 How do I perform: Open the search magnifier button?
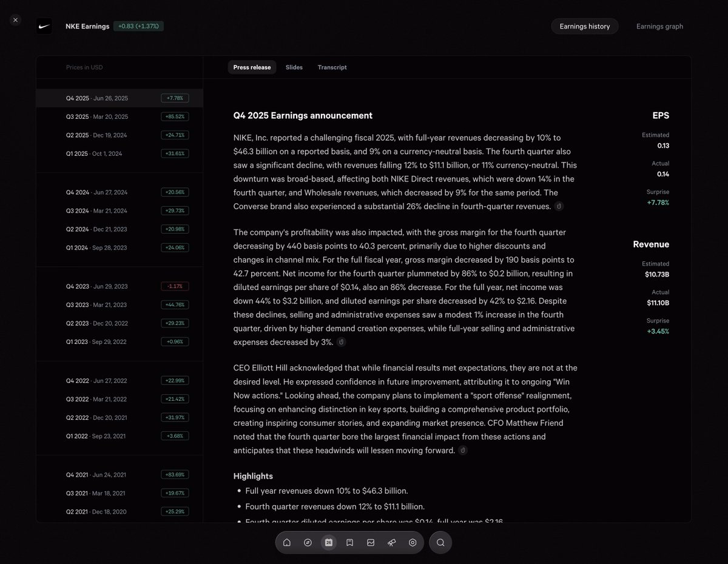click(440, 543)
